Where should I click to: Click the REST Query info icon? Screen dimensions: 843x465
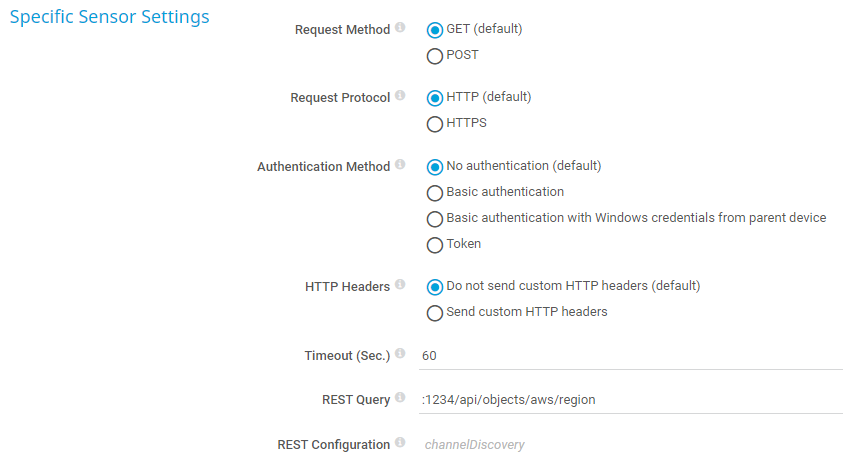pos(400,399)
